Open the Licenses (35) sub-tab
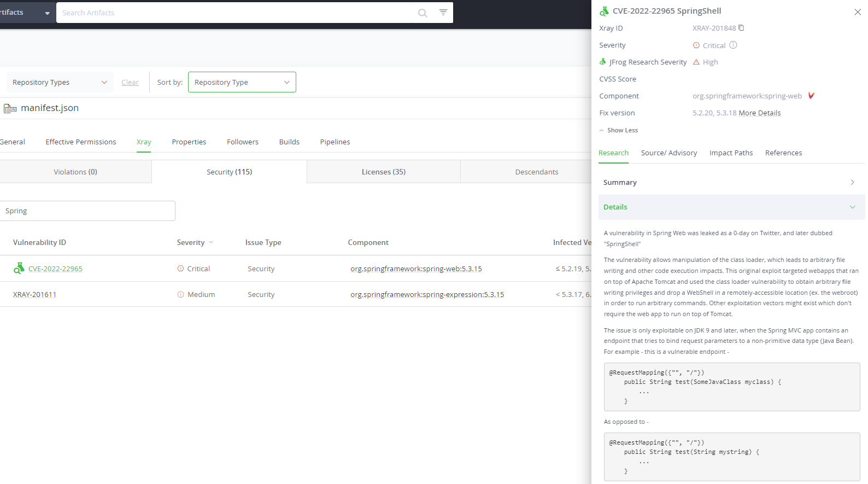The image size is (868, 484). (384, 172)
